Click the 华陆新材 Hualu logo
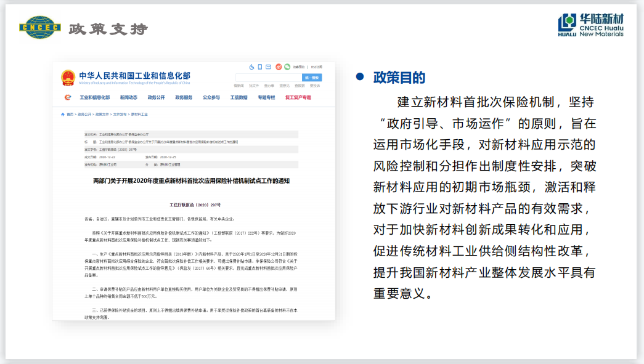This screenshot has height=364, width=644. point(590,25)
